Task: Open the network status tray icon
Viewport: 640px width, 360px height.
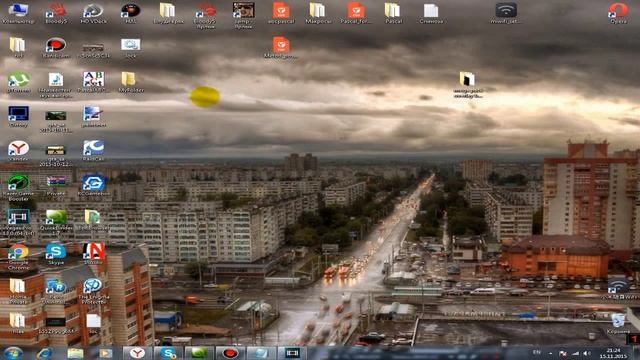Action: coord(575,353)
